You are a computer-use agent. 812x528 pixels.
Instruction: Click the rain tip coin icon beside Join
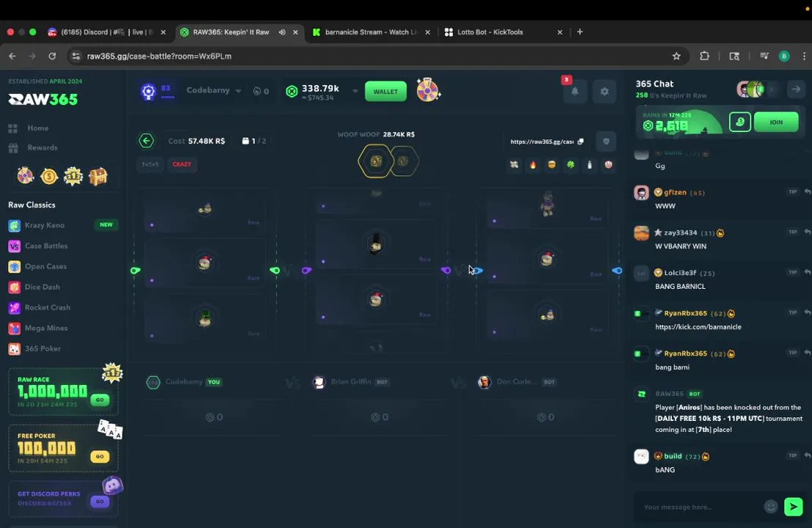coord(740,122)
